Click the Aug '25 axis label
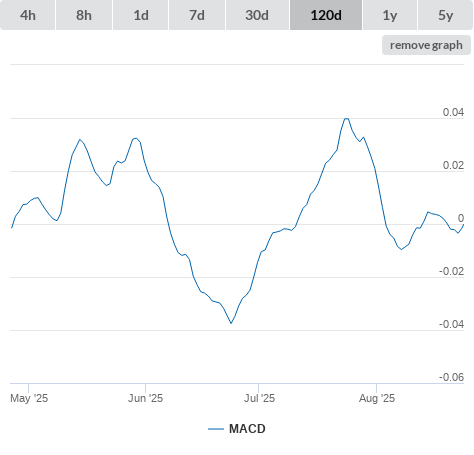The image size is (474, 455). coord(377,398)
